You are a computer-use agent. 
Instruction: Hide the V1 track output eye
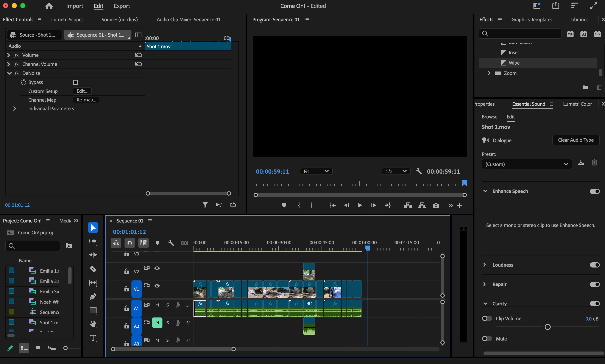tap(157, 286)
